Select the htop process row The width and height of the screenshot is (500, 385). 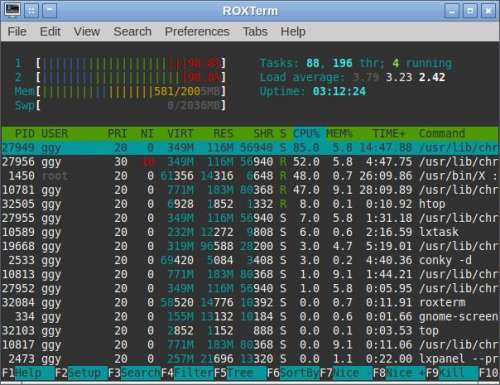point(250,204)
